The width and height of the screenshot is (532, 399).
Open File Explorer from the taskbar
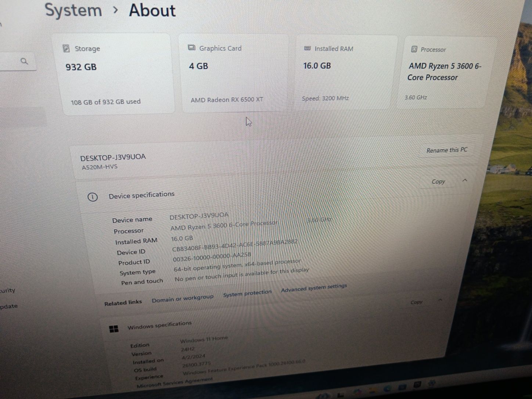(373, 390)
